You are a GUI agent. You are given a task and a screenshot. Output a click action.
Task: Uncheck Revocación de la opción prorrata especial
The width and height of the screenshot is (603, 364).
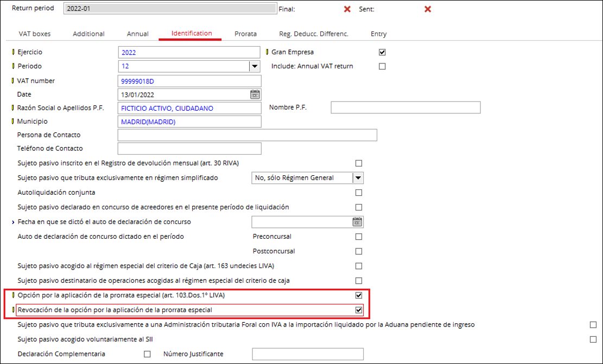(x=358, y=310)
